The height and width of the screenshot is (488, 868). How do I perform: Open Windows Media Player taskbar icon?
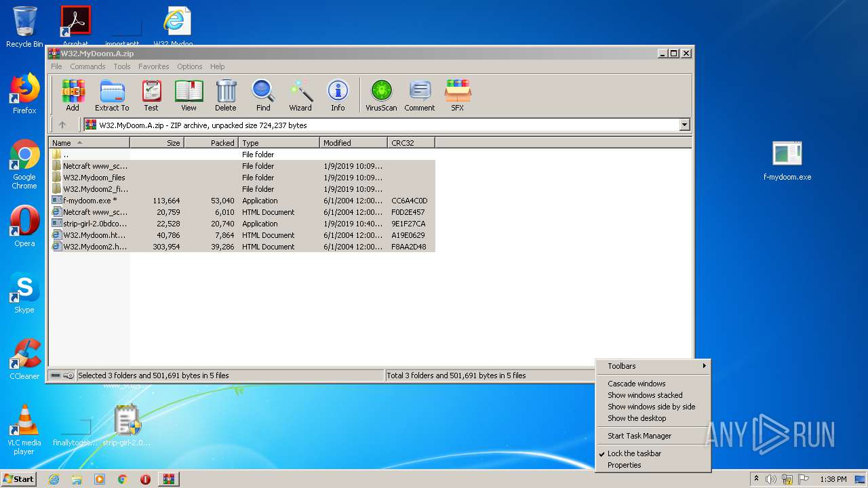tap(100, 479)
